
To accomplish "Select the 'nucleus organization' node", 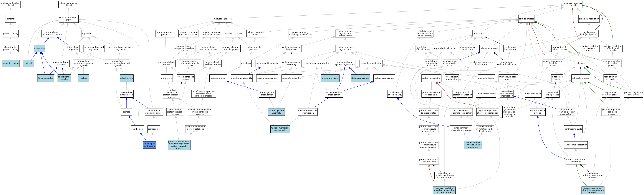I will pyautogui.click(x=384, y=78).
